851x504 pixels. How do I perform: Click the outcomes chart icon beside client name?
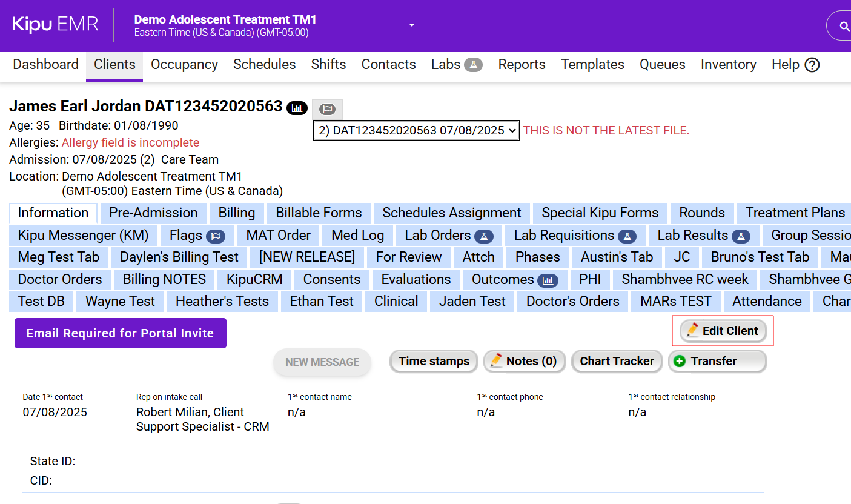pyautogui.click(x=297, y=108)
